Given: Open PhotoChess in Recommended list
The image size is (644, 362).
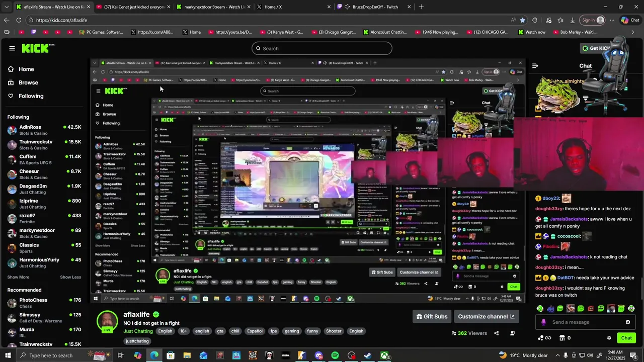Looking at the screenshot, I should coord(44,303).
